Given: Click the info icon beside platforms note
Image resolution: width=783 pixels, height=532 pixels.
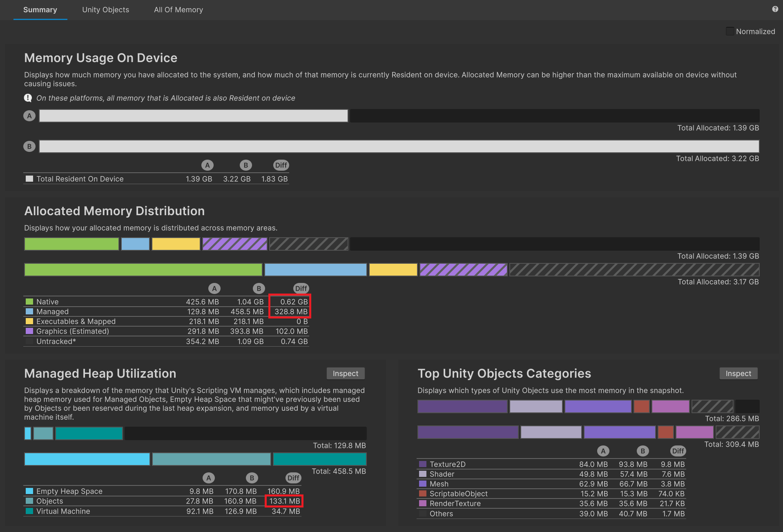Looking at the screenshot, I should pyautogui.click(x=28, y=98).
